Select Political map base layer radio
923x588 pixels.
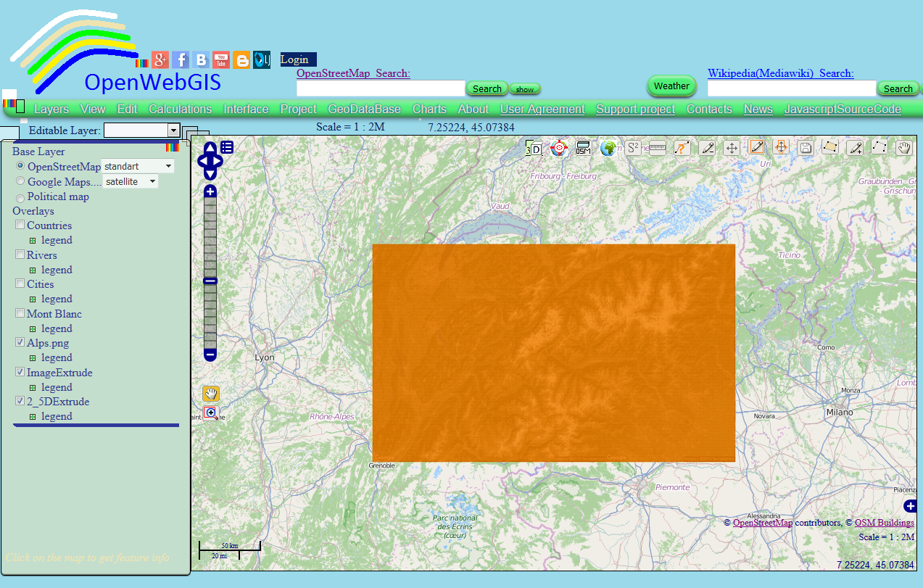coord(20,197)
